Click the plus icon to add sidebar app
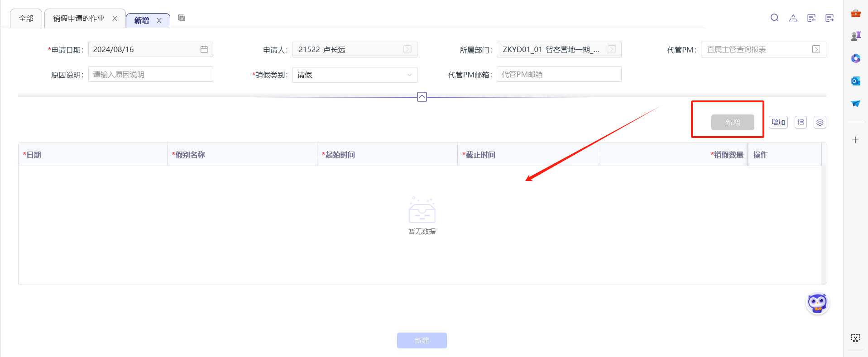This screenshot has width=868, height=357. (855, 140)
